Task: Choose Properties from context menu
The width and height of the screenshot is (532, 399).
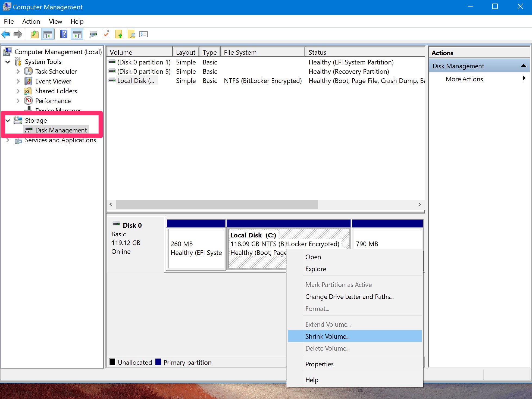Action: pyautogui.click(x=355, y=364)
